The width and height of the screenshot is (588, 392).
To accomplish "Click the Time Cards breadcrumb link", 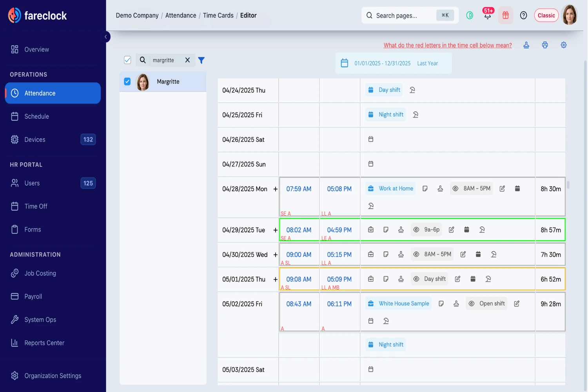I will tap(218, 15).
